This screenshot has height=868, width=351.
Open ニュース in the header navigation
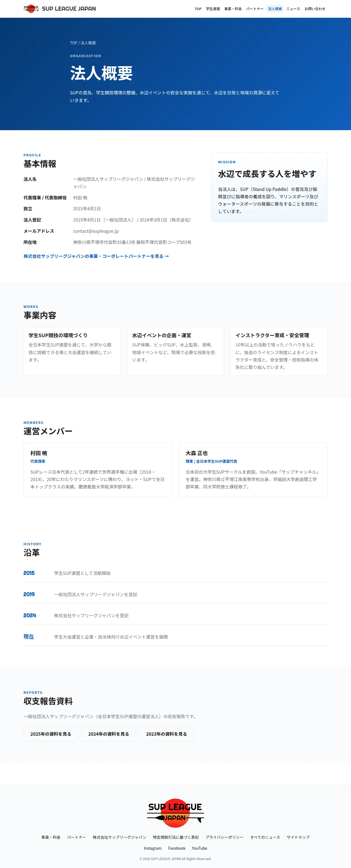[293, 9]
